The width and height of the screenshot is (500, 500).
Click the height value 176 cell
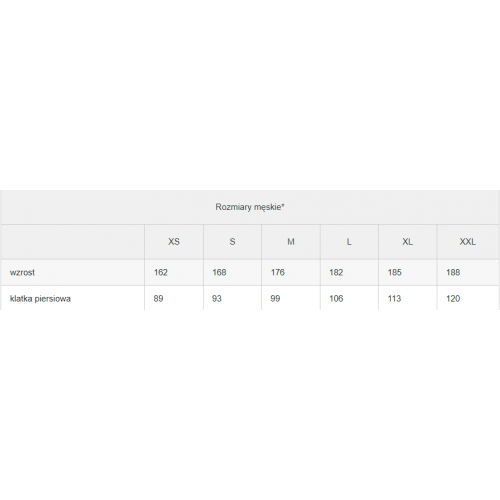click(291, 273)
